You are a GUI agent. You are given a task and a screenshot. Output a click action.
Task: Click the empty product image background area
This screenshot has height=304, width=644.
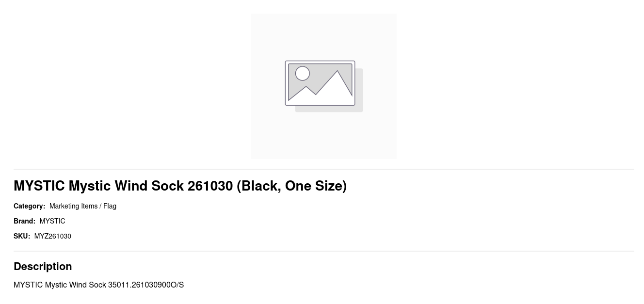pyautogui.click(x=272, y=136)
